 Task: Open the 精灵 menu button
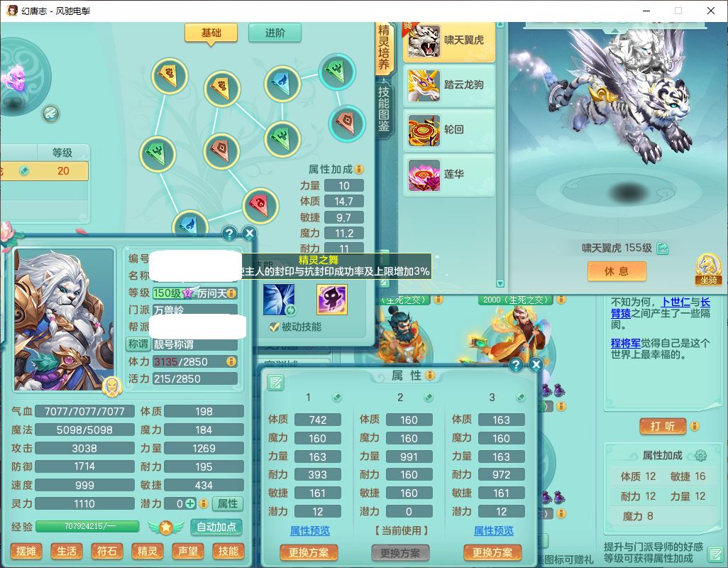point(147,551)
